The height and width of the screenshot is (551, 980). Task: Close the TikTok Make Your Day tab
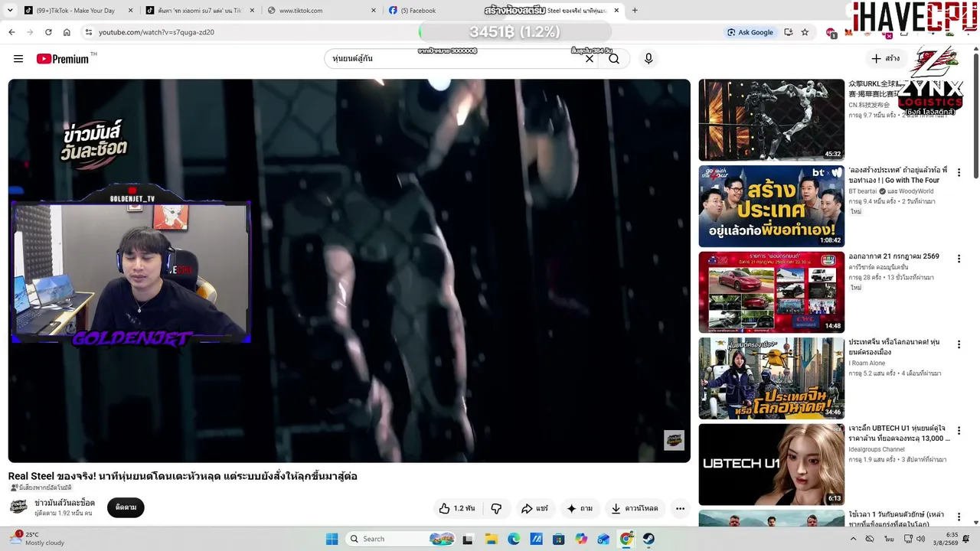130,11
